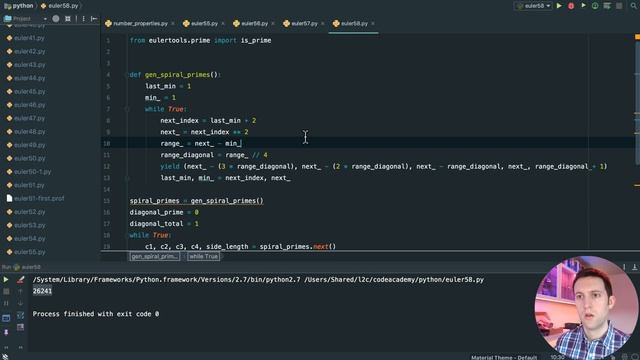640x360 pixels.
Task: Open Project panel options (vertical dots)
Action: [x=84, y=18]
